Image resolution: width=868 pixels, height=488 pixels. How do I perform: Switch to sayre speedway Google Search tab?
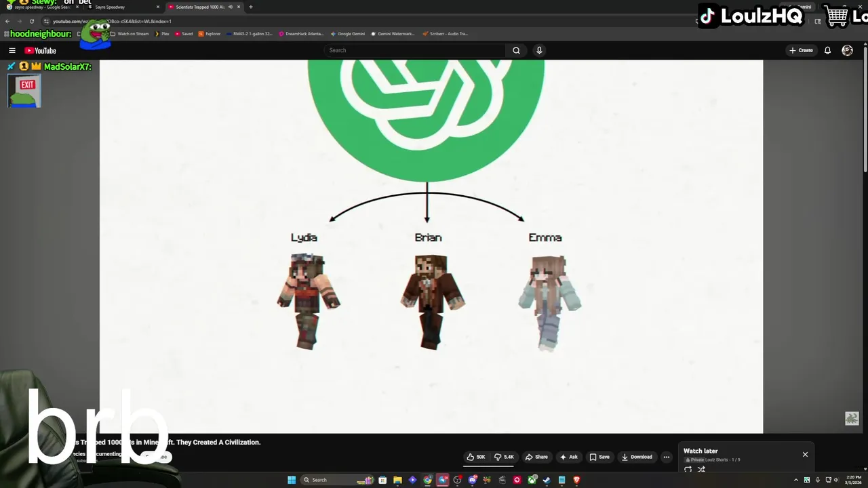point(43,7)
